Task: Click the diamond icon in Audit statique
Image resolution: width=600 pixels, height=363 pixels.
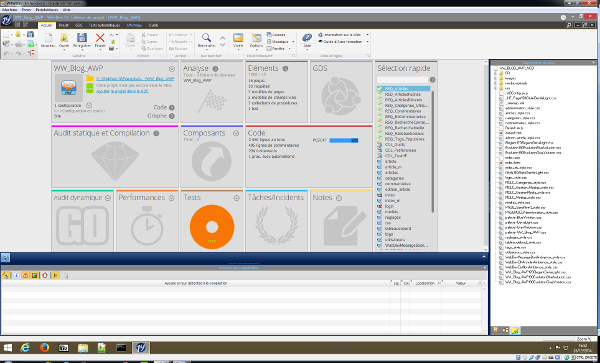Action: (115, 161)
